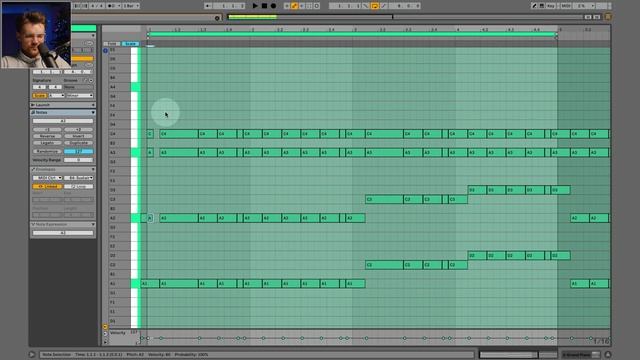This screenshot has height=360, width=640.
Task: Click the blue info icon beside piano keys
Action: (x=105, y=51)
